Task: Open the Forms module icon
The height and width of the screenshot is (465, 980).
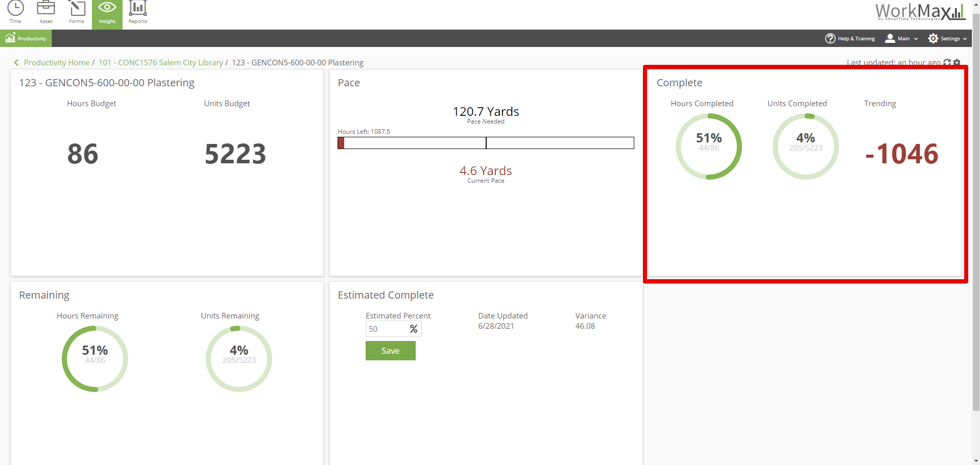Action: (x=77, y=8)
